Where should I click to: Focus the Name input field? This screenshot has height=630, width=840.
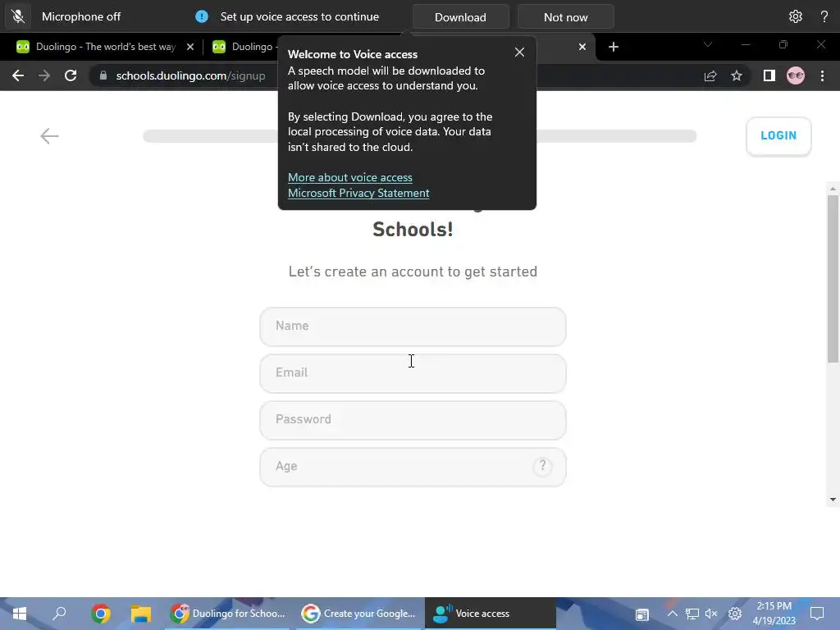coord(413,326)
